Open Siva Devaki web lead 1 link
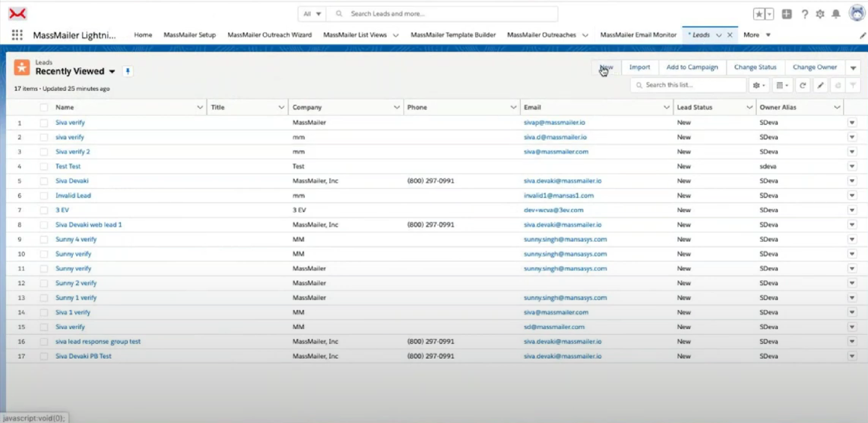This screenshot has width=868, height=423. point(89,225)
